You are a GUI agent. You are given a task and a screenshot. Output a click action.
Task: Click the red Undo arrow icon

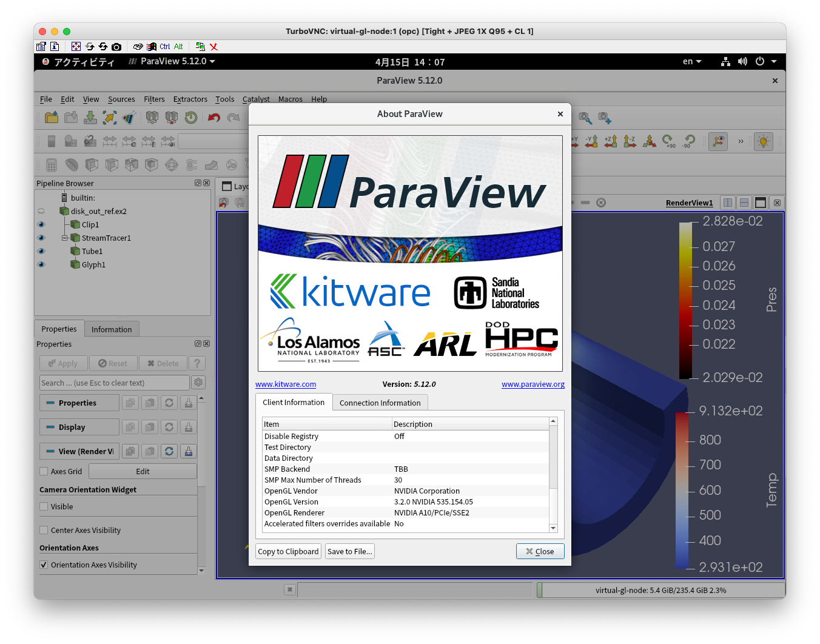click(213, 118)
